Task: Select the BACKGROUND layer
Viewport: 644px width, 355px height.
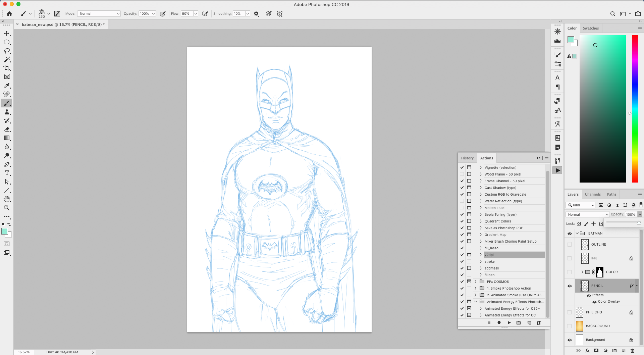Action: 607,326
